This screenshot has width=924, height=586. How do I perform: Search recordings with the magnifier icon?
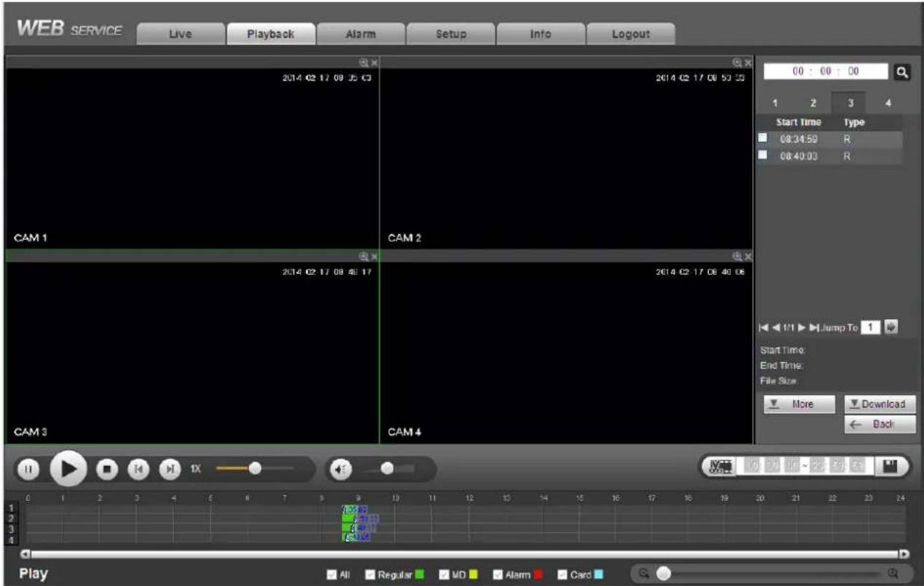pos(903,73)
